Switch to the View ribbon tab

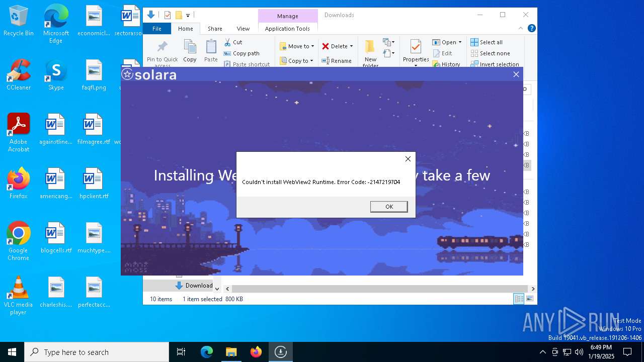(243, 29)
